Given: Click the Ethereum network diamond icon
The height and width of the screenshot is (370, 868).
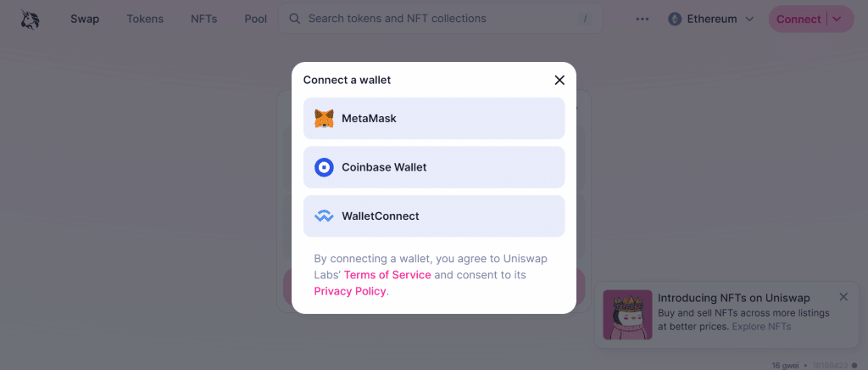Looking at the screenshot, I should (x=674, y=19).
